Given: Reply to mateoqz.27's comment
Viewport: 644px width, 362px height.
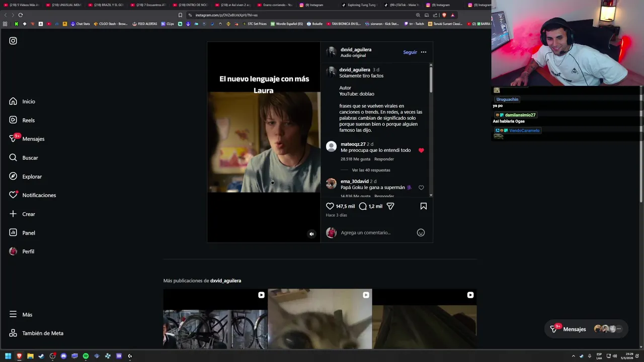Looking at the screenshot, I should [384, 159].
